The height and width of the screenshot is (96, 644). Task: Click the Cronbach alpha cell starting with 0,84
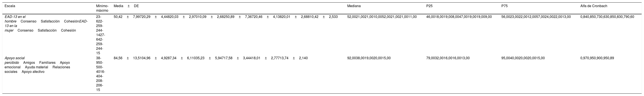pos(609,17)
